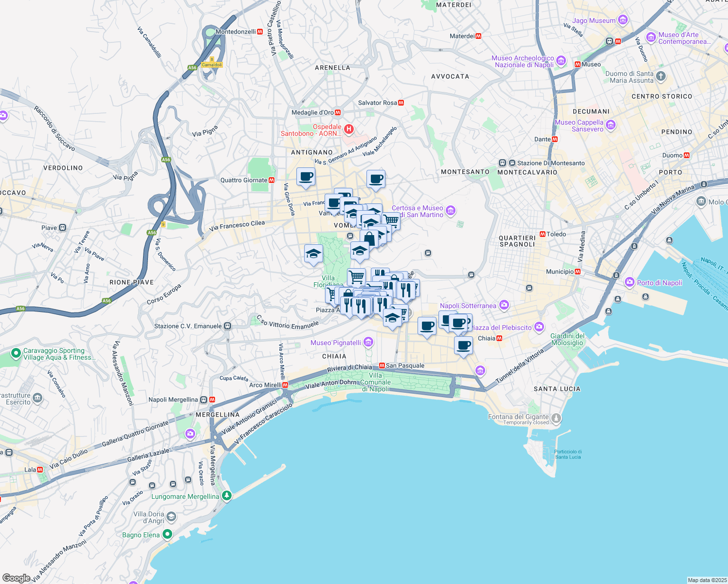The width and height of the screenshot is (728, 584).
Task: Click the Montedonzelli metro station icon
Action: 260,32
